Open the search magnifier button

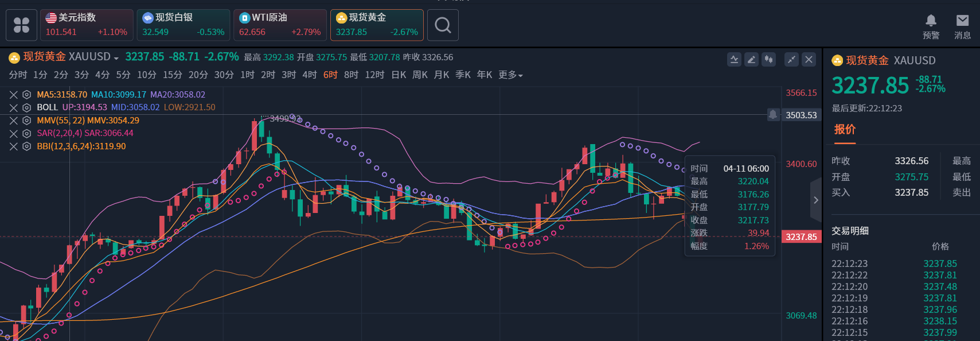(443, 25)
